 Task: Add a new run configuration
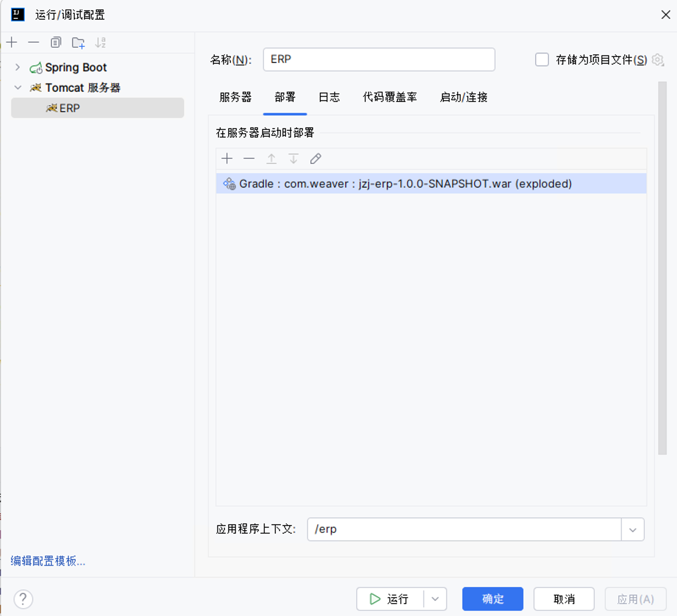[x=12, y=42]
